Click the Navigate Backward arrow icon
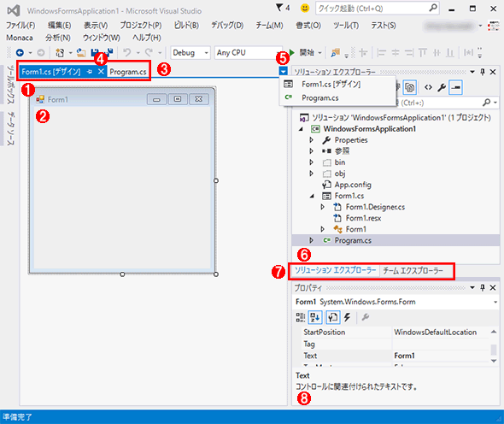Image resolution: width=504 pixels, height=424 pixels. [20, 53]
